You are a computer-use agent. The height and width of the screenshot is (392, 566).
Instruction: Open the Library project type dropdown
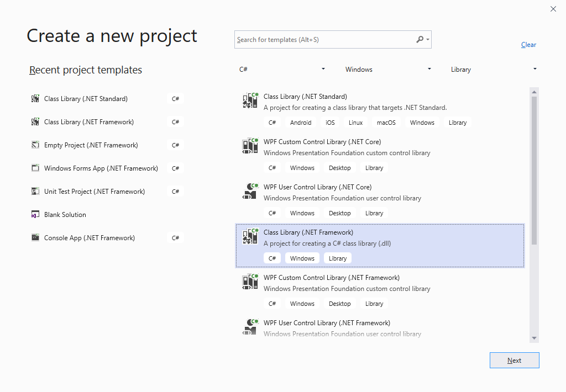coord(494,70)
